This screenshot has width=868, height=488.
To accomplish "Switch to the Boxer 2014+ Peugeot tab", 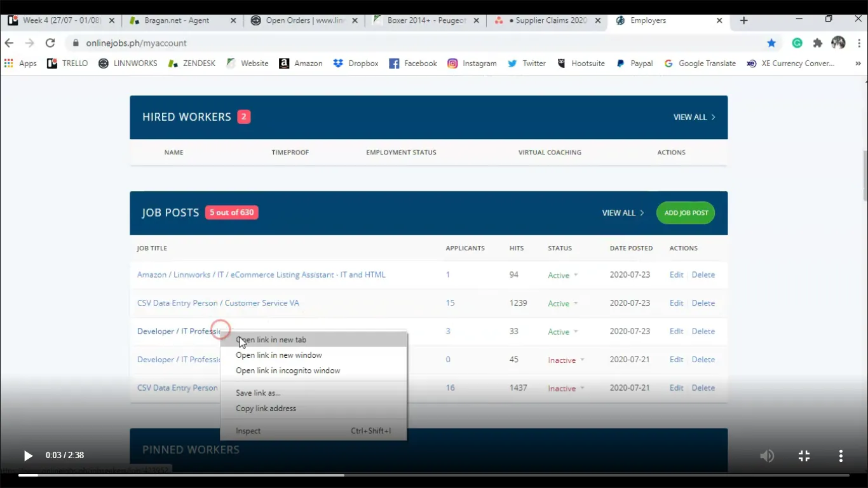I will 426,20.
